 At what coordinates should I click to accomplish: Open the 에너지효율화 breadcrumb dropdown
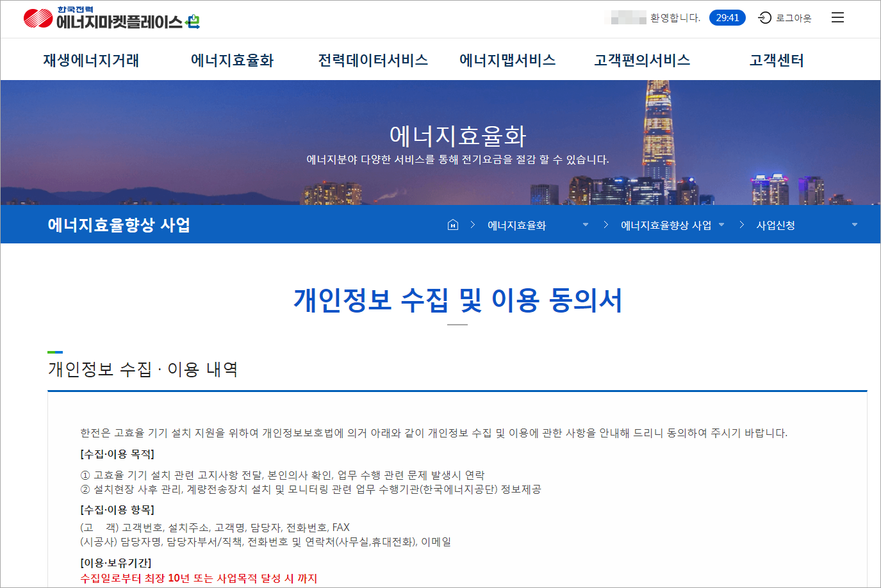586,225
